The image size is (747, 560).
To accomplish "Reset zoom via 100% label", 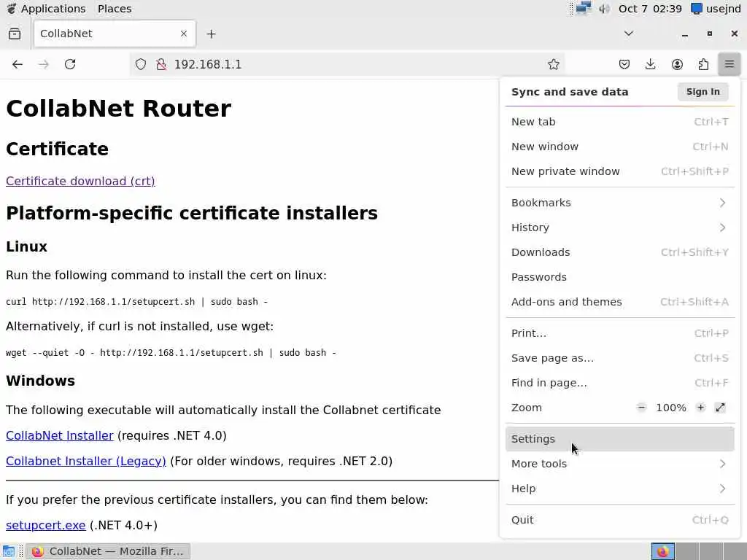I will coord(671,408).
